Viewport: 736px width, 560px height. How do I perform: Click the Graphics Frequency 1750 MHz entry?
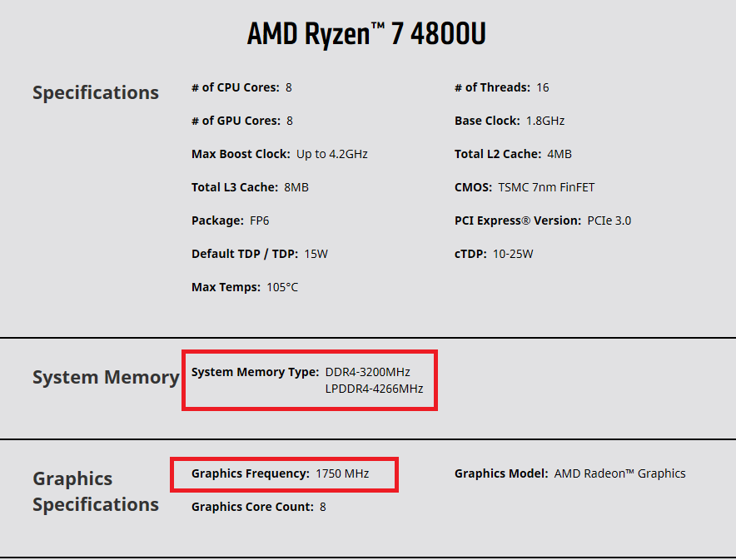click(x=280, y=473)
